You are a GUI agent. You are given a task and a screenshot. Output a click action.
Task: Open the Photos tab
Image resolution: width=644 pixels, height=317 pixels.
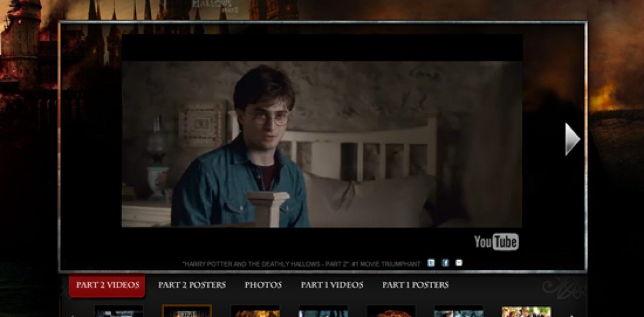pyautogui.click(x=263, y=285)
